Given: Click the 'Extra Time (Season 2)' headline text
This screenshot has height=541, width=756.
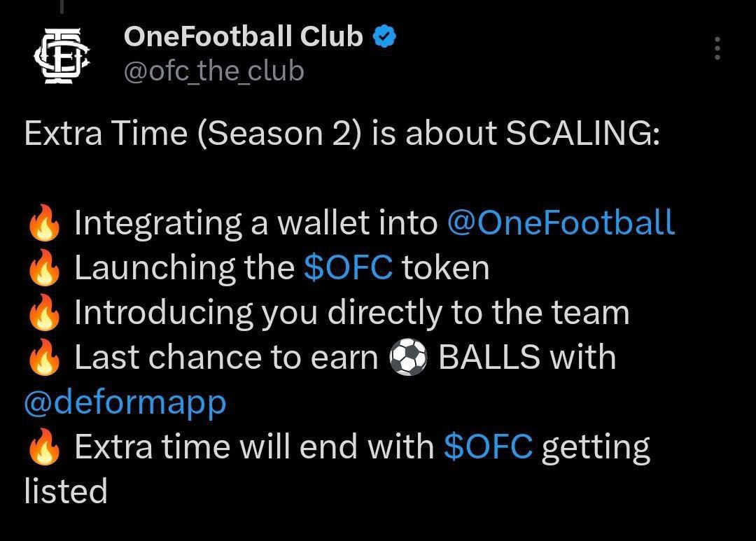Looking at the screenshot, I should pos(193,133).
